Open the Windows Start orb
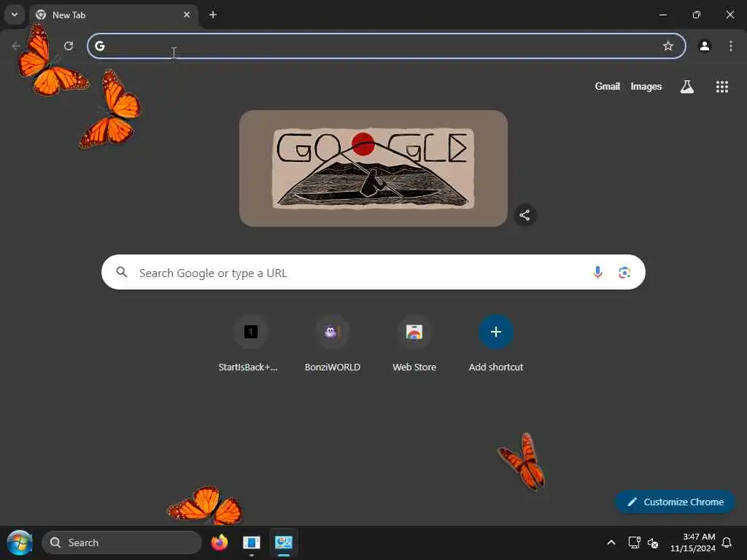The height and width of the screenshot is (560, 747). 19,542
